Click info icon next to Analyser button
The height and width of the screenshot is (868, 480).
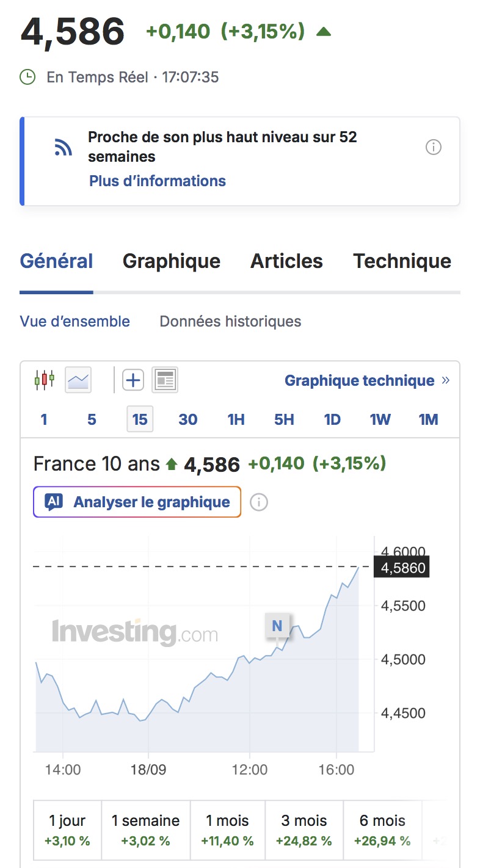click(259, 502)
